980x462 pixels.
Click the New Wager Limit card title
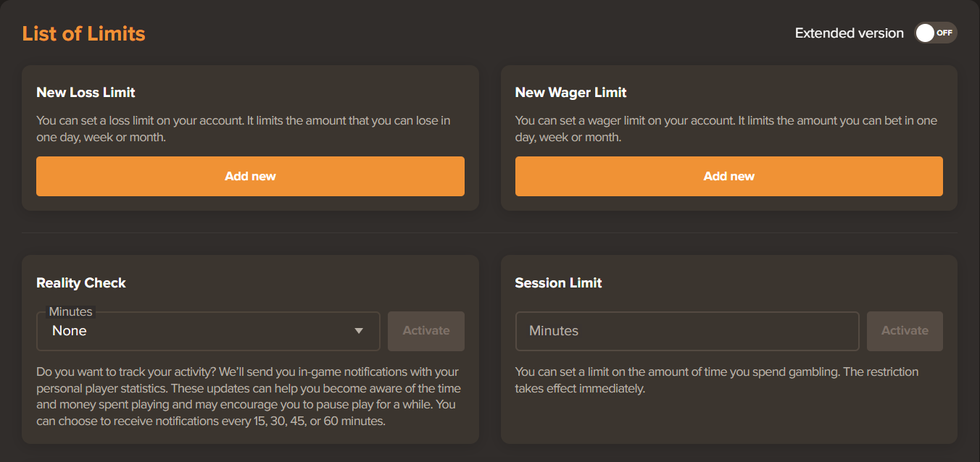[570, 92]
